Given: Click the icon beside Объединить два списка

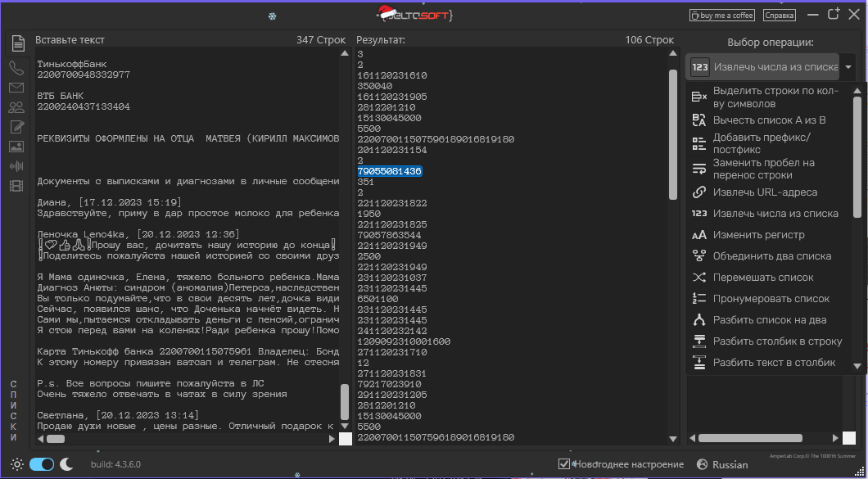Looking at the screenshot, I should (x=699, y=255).
